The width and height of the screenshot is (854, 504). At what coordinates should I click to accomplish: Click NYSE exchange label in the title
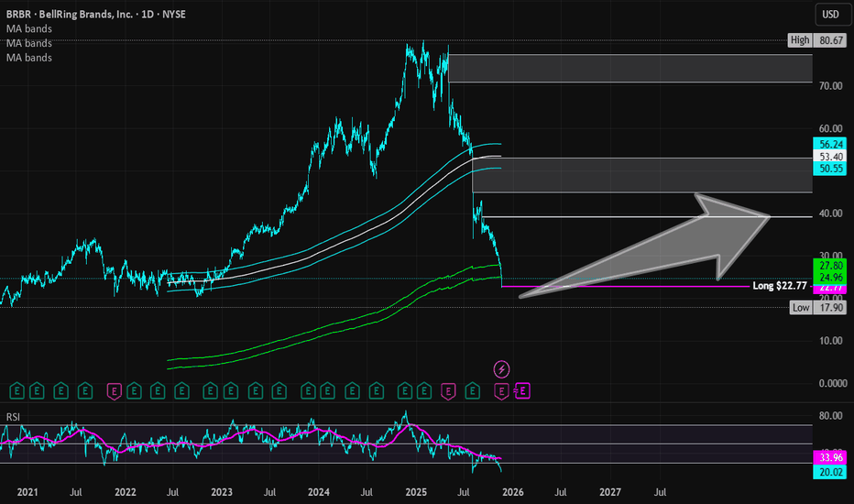coord(174,14)
